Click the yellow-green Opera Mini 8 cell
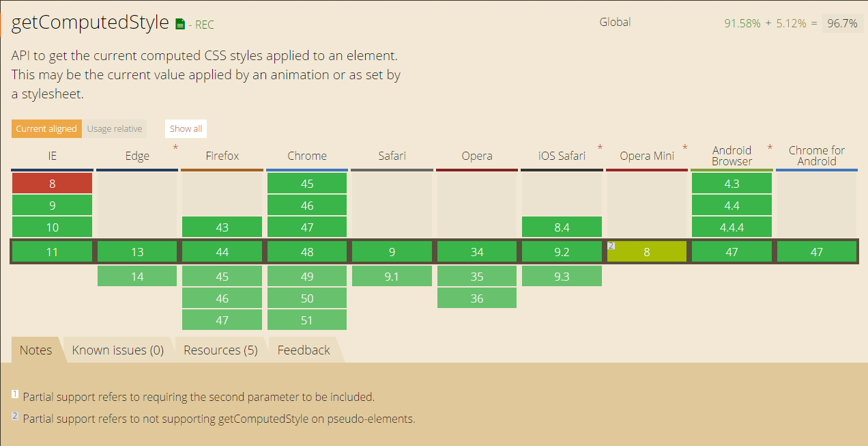 coord(647,252)
